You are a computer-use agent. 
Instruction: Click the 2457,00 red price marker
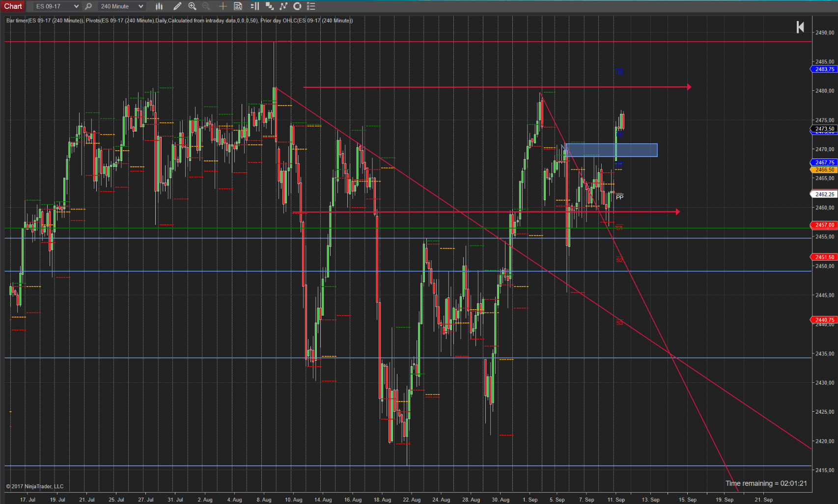click(x=823, y=225)
